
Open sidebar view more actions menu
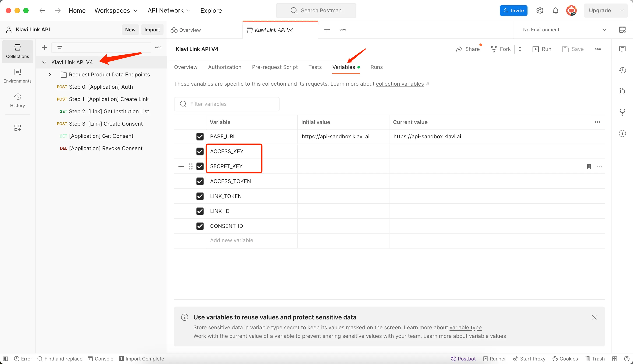coord(158,47)
